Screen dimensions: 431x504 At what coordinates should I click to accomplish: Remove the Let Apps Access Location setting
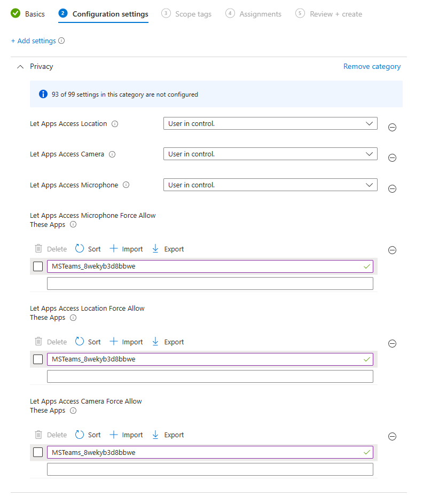point(392,128)
